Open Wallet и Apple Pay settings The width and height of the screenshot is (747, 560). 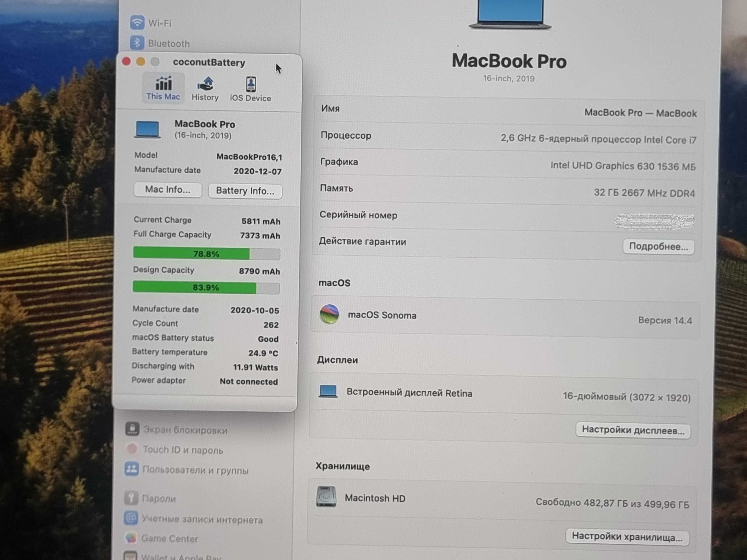[x=172, y=556]
